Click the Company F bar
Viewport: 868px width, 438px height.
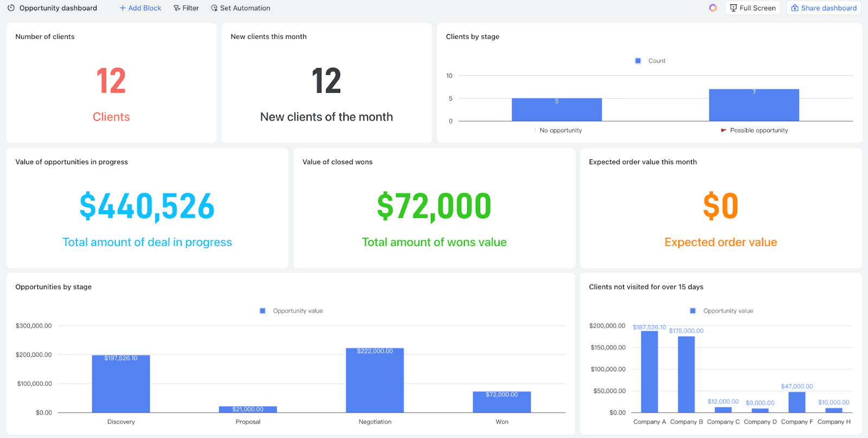[x=797, y=402]
